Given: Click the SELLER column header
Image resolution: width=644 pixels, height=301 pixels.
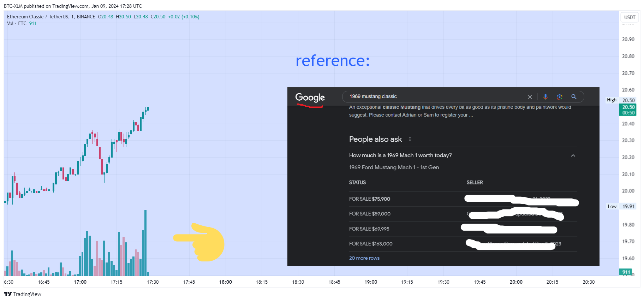Looking at the screenshot, I should (x=475, y=183).
